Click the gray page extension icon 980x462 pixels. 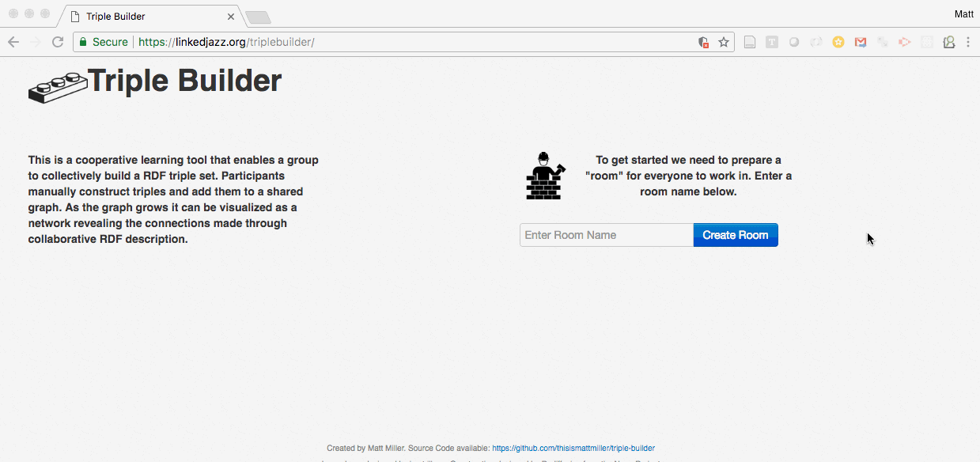point(750,42)
